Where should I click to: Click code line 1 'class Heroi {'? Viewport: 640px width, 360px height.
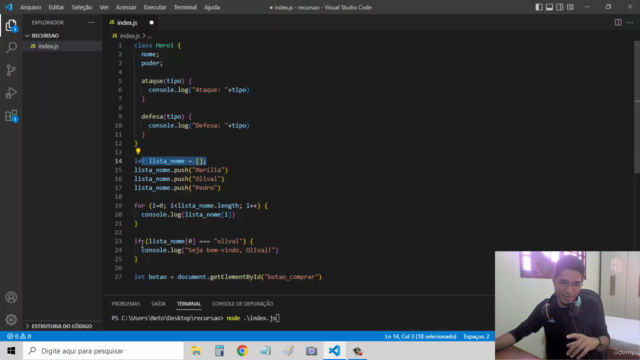(x=157, y=45)
